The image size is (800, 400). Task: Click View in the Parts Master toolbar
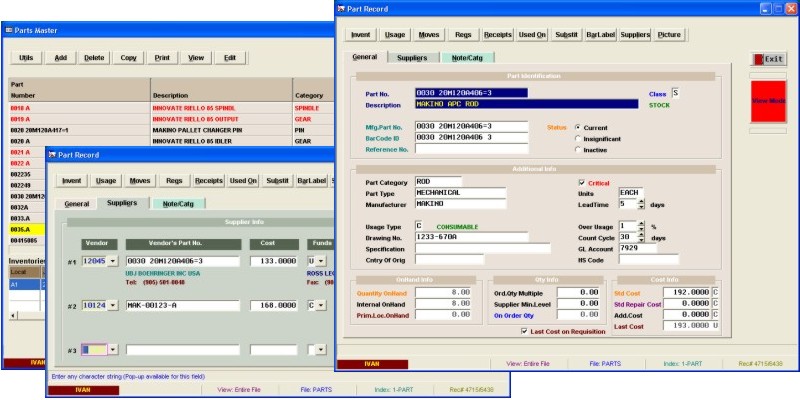coord(196,58)
